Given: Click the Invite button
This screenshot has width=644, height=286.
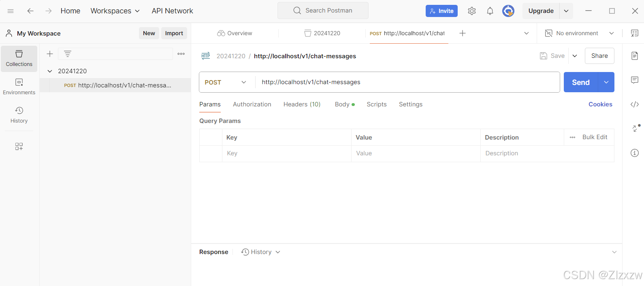Looking at the screenshot, I should tap(441, 11).
